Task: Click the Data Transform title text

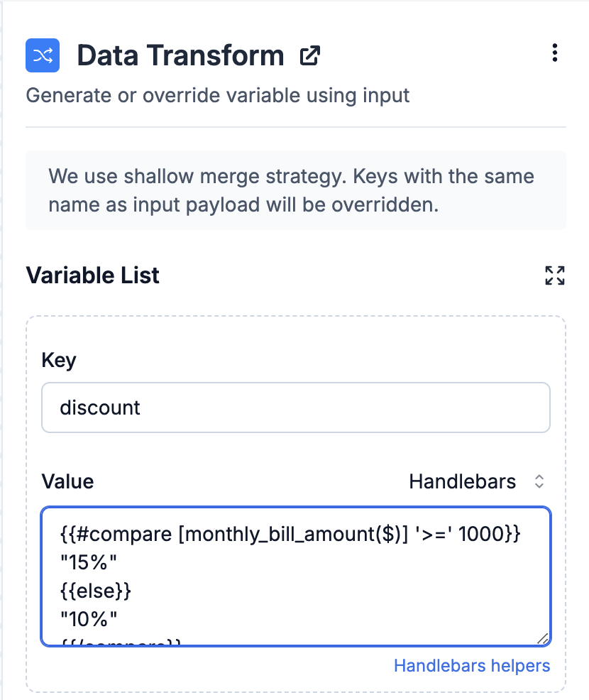Action: pos(180,55)
